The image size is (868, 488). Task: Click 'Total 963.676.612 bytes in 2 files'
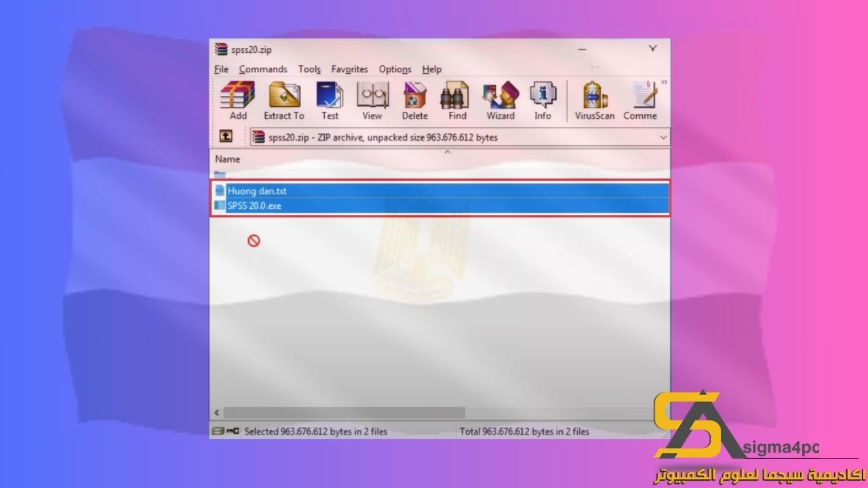pos(524,431)
